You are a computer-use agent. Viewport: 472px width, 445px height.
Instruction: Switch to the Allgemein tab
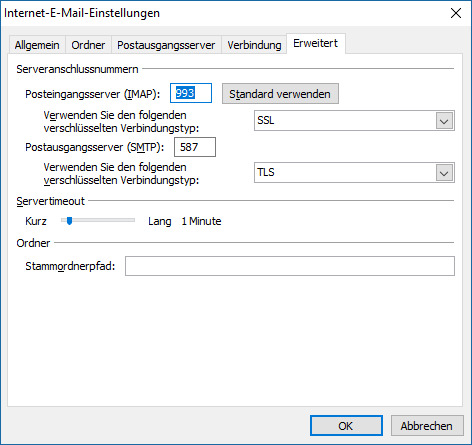pyautogui.click(x=37, y=45)
